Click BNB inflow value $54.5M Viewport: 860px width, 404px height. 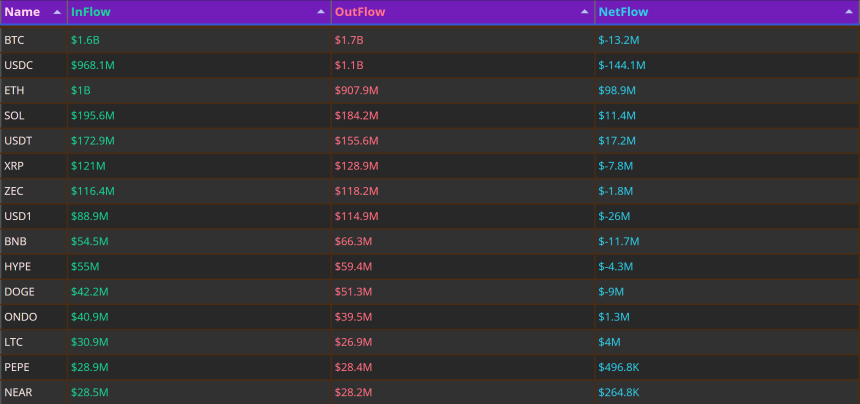[89, 242]
